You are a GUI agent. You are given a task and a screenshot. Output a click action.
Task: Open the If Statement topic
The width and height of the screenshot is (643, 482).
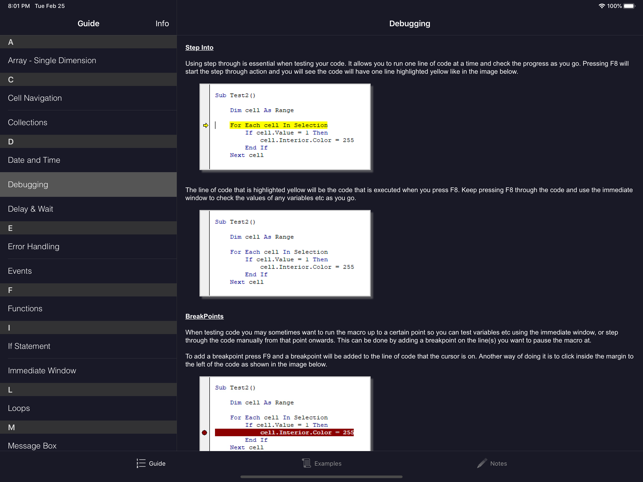(89, 346)
